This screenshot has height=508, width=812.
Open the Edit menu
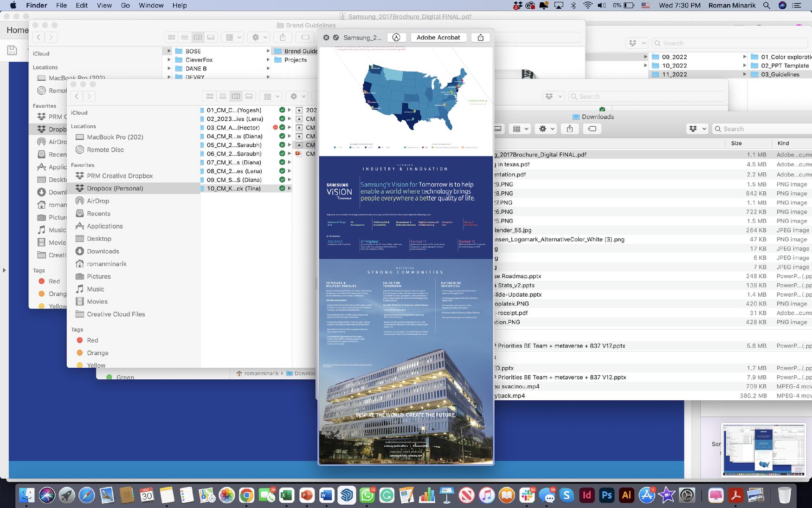82,6
